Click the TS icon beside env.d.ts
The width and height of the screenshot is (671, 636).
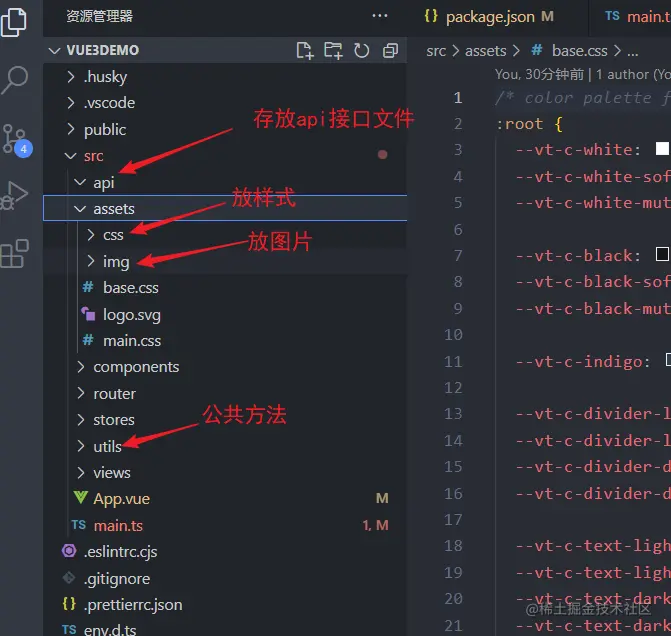pyautogui.click(x=69, y=630)
